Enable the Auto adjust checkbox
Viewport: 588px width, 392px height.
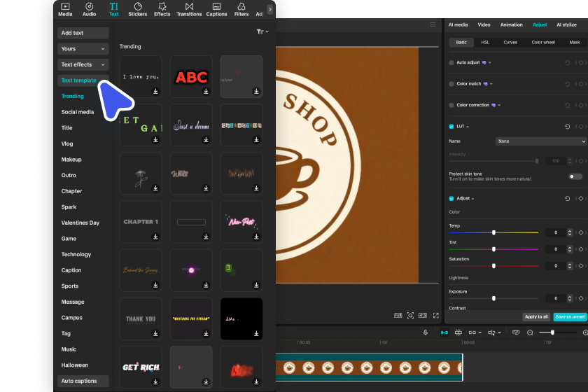point(451,62)
